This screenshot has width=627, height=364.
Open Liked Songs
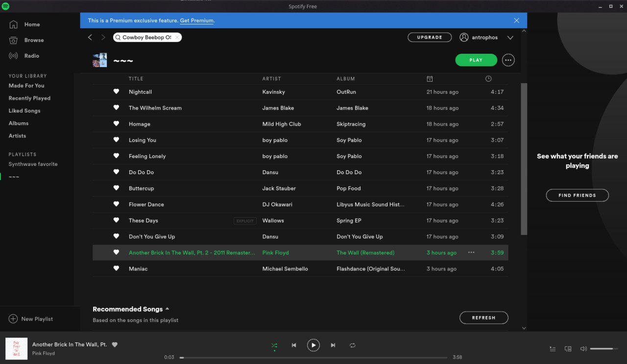(24, 111)
